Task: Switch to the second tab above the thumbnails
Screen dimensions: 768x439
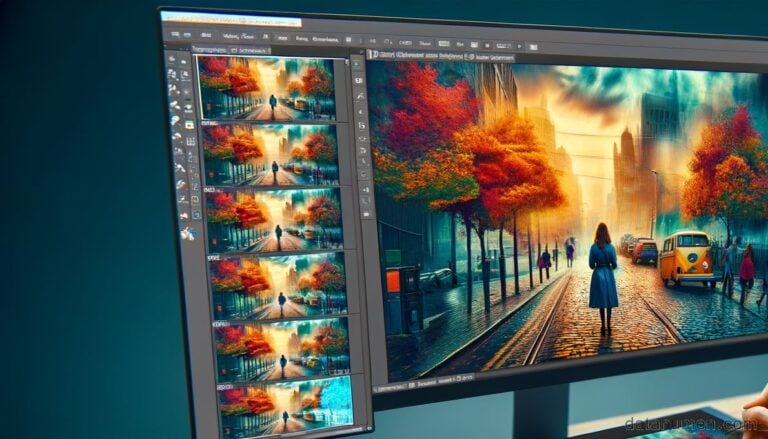Action: click(x=249, y=50)
